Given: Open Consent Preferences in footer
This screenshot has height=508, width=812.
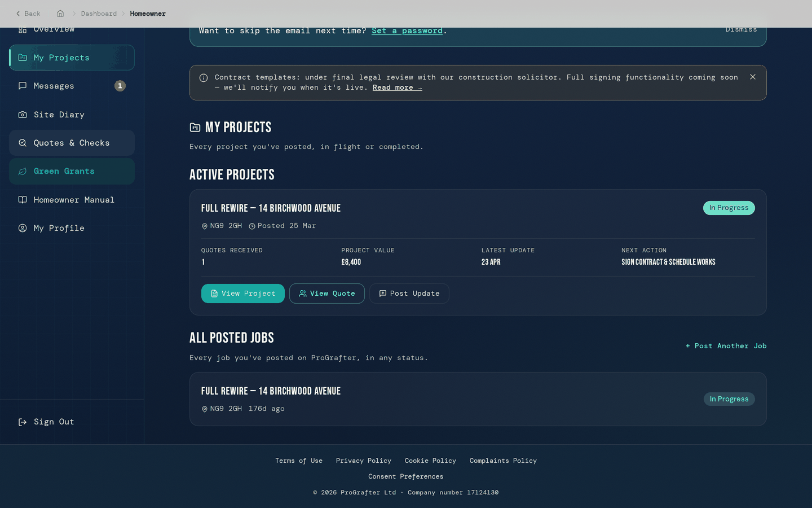Looking at the screenshot, I should click(406, 476).
